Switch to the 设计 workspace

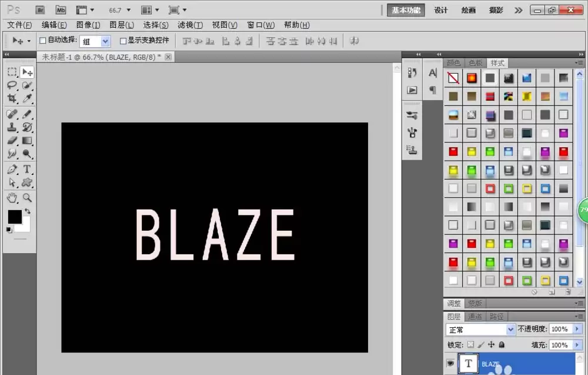pos(441,10)
